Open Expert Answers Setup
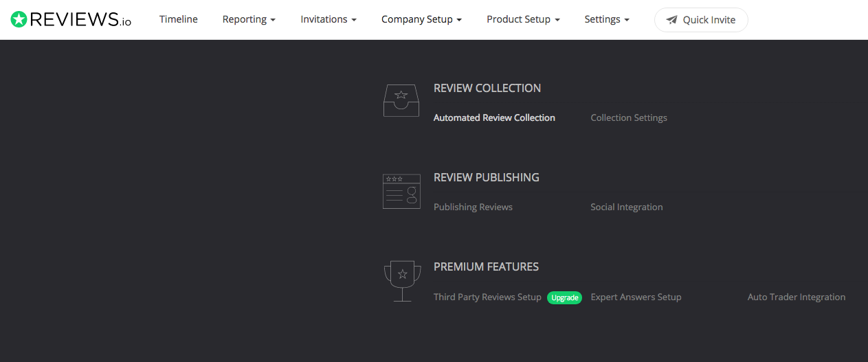Viewport: 868px width, 362px height. click(x=636, y=297)
